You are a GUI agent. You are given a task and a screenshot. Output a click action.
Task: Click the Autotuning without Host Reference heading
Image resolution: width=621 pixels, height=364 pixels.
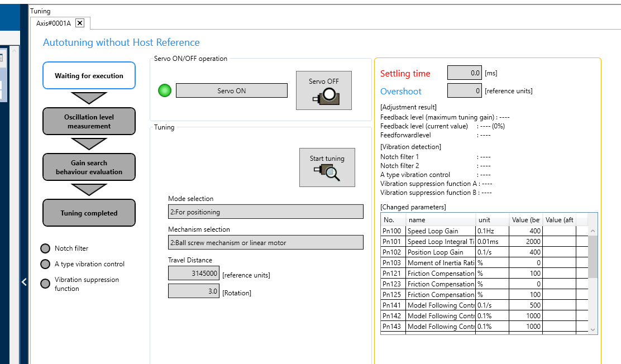coord(121,42)
